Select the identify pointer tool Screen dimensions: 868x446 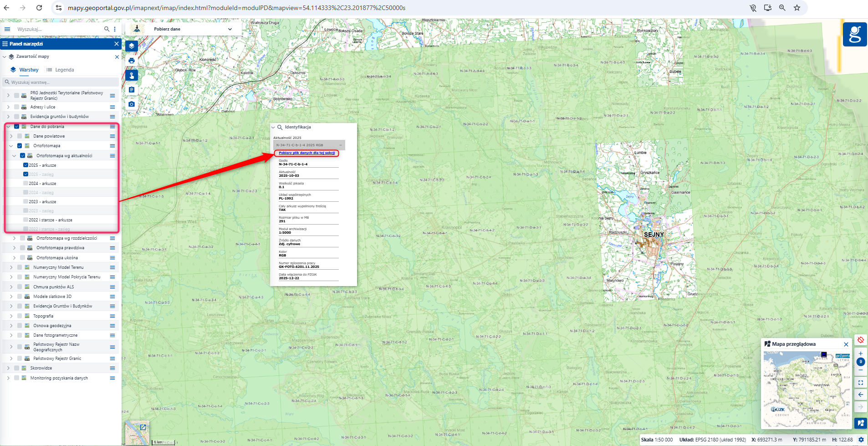(x=132, y=75)
